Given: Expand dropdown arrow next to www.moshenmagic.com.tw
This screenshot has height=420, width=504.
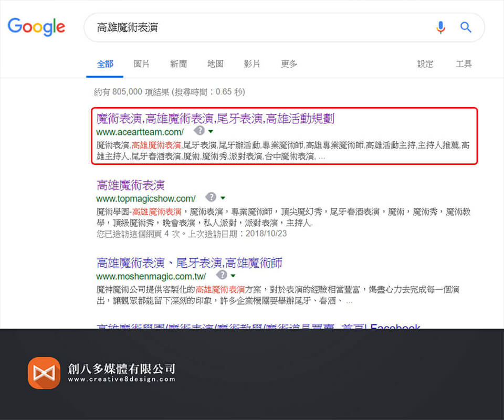Looking at the screenshot, I should tap(233, 276).
